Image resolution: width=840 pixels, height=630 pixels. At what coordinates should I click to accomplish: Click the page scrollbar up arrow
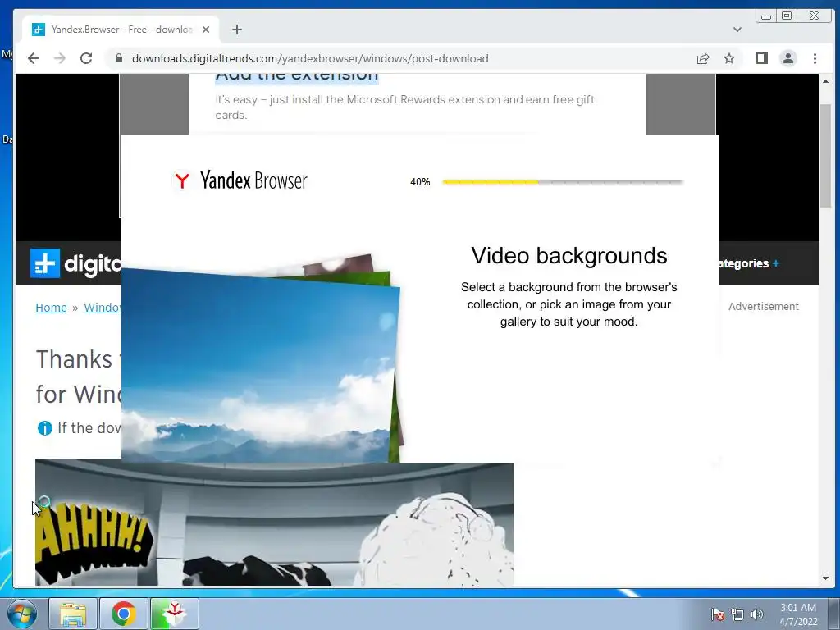click(x=825, y=81)
